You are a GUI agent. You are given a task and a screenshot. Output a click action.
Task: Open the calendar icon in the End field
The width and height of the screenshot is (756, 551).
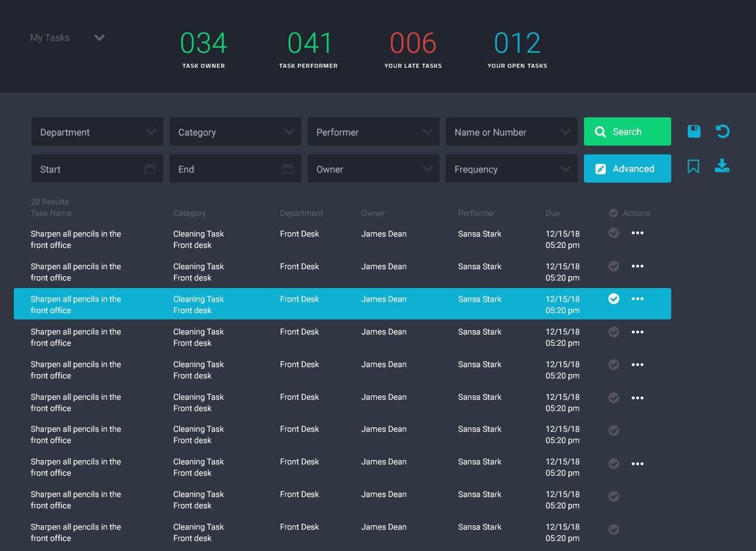pos(288,169)
